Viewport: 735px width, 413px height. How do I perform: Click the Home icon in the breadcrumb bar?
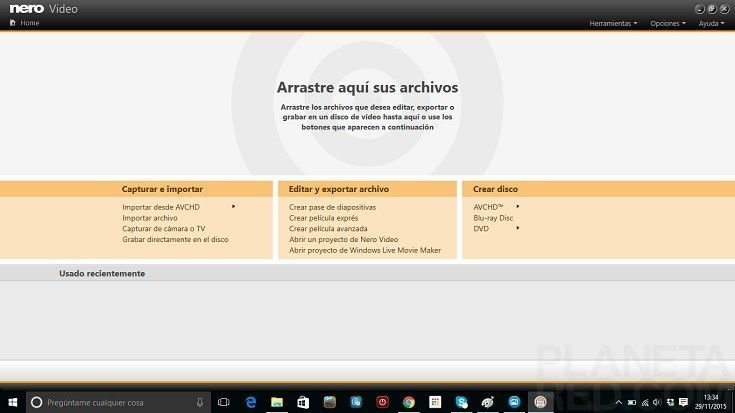[12, 22]
